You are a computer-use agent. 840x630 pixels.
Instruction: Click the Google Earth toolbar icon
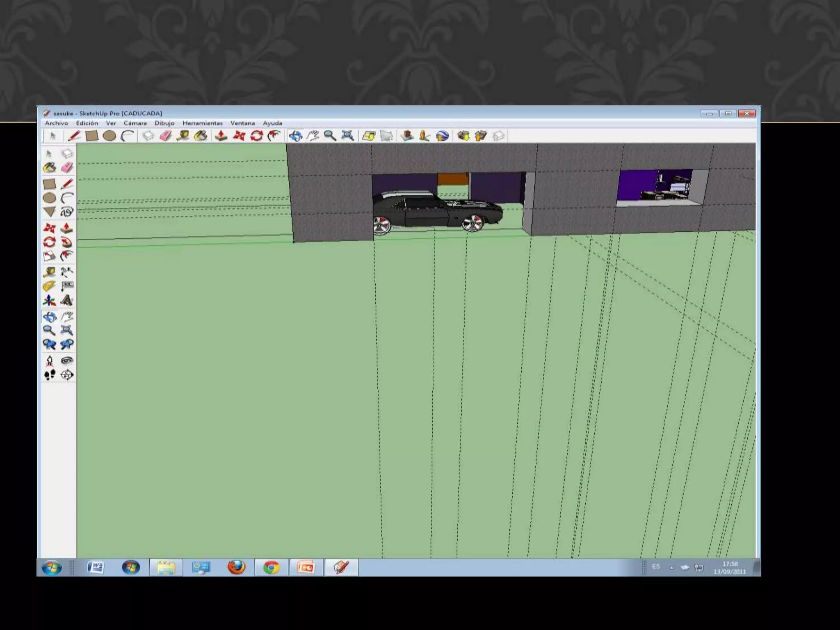[x=442, y=136]
